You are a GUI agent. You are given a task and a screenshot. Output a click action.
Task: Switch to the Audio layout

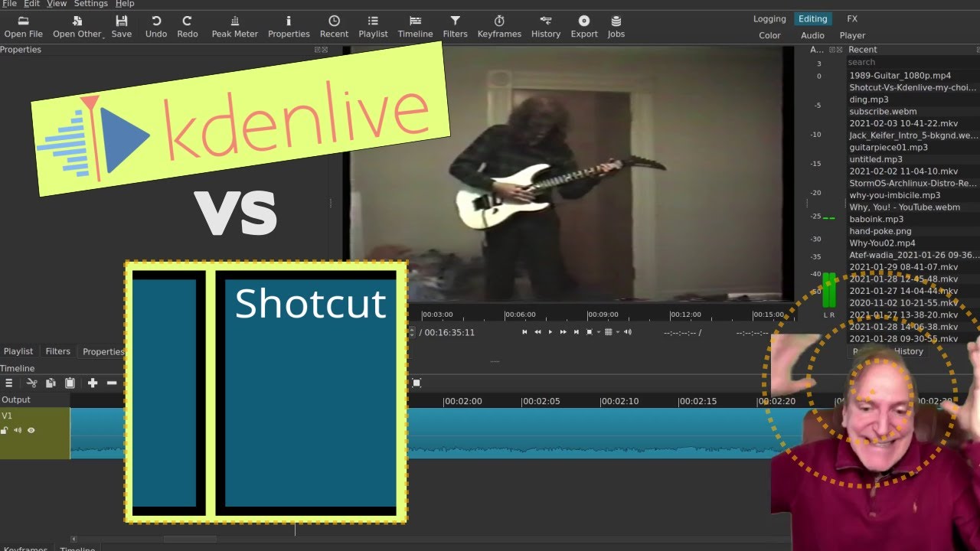[x=812, y=35]
